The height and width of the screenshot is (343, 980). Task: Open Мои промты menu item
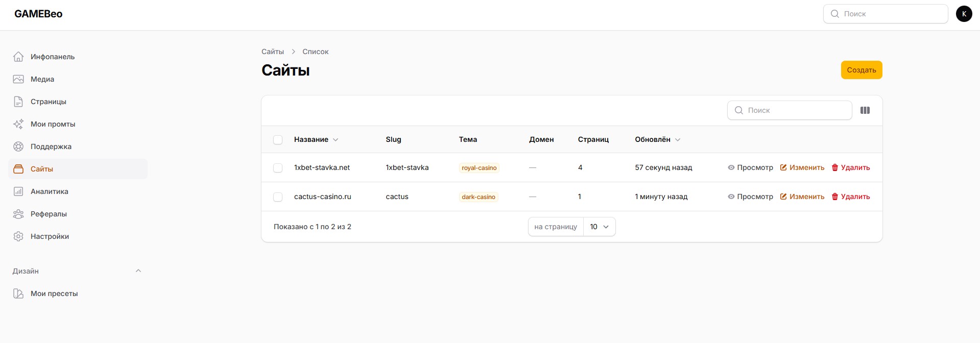78,124
